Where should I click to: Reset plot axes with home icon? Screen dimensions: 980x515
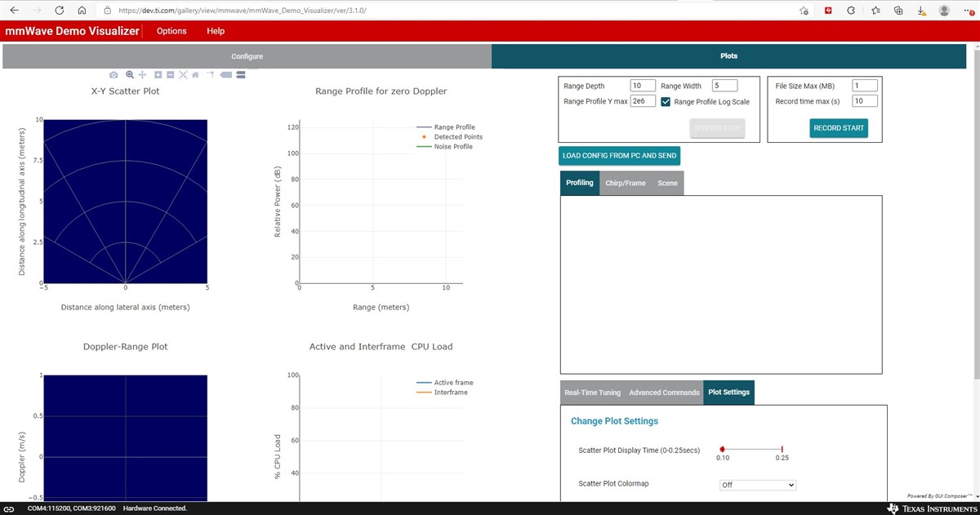[195, 75]
